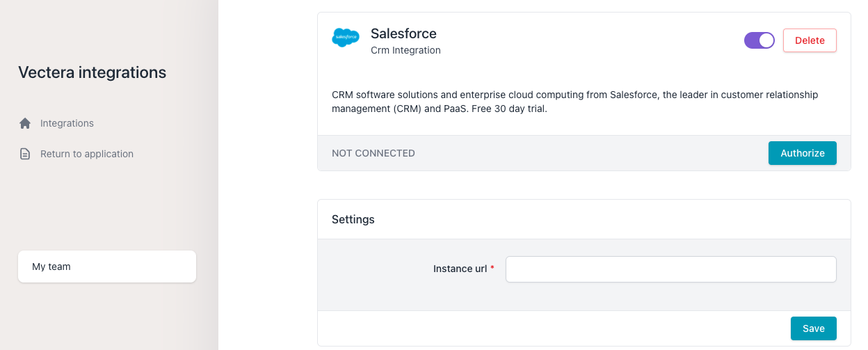Screen dimensions: 868x350
Task: Click the Salesforce cloud logo icon
Action: click(x=346, y=38)
